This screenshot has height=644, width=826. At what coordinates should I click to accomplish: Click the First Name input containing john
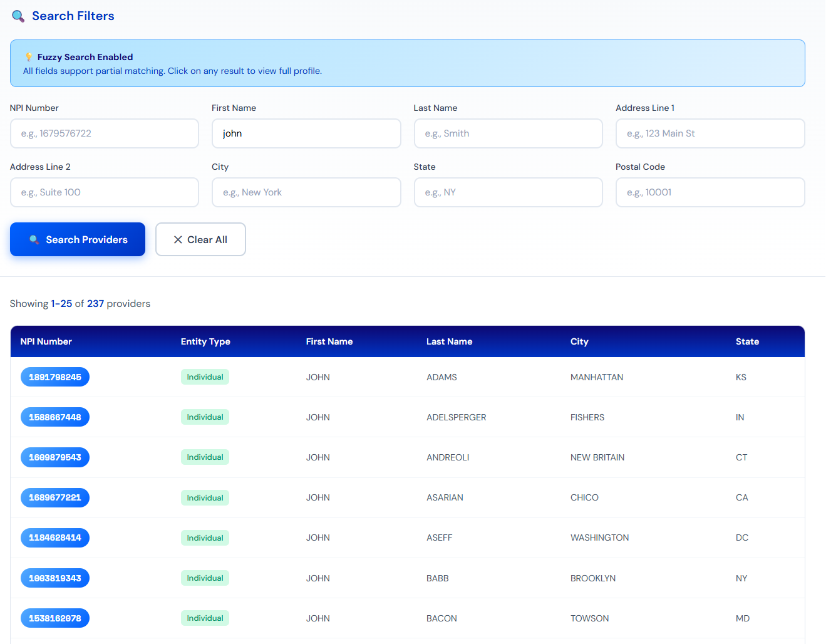[x=306, y=133]
